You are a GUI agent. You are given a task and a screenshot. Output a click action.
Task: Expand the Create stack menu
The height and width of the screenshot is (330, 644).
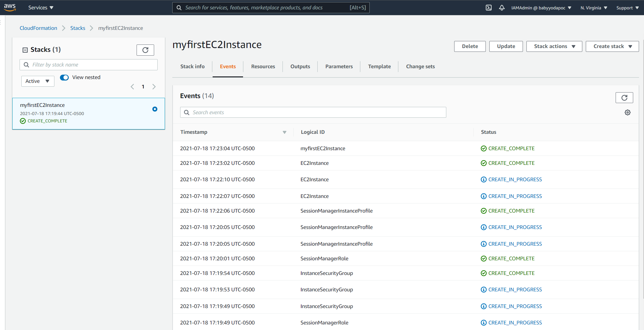(x=612, y=46)
